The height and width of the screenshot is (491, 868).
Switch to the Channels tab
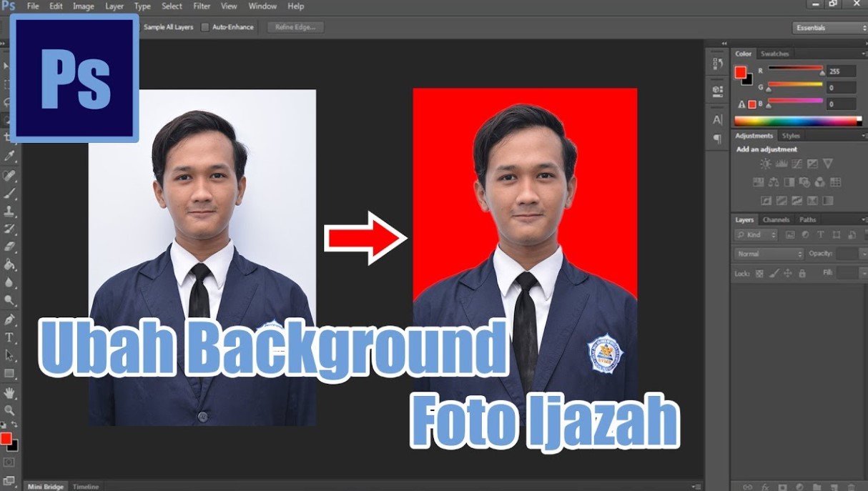pyautogui.click(x=776, y=219)
